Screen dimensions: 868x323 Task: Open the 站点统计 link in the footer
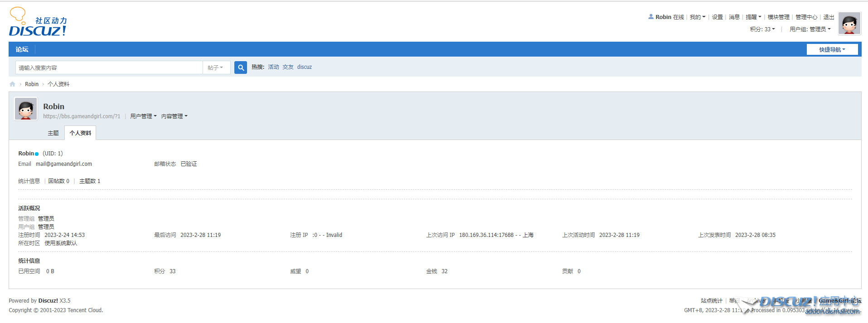(711, 301)
